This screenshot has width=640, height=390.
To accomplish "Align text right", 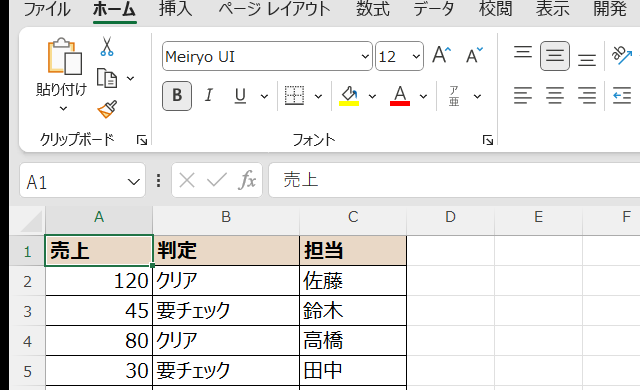I will click(587, 95).
